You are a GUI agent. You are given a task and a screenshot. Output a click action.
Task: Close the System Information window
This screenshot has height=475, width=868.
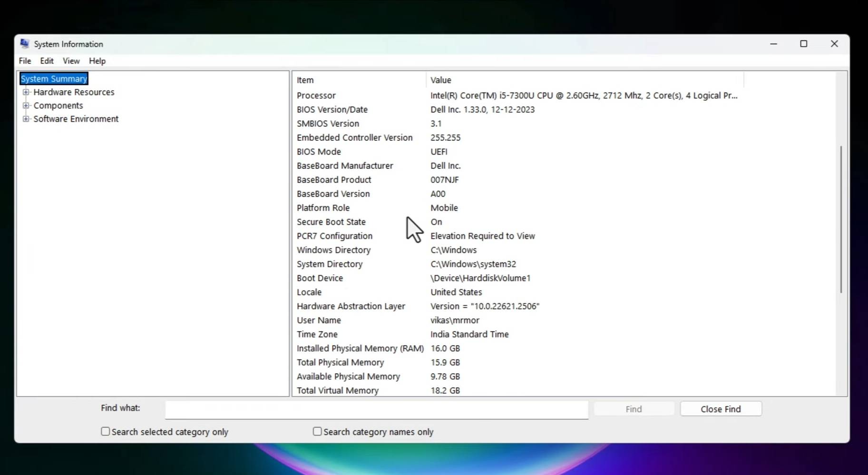click(x=834, y=44)
